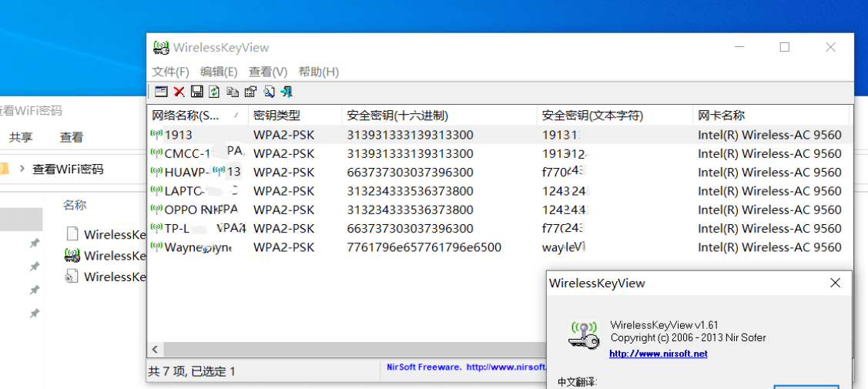Click WPA2-PSK in the TP-L row
This screenshot has height=389, width=868.
click(x=284, y=229)
